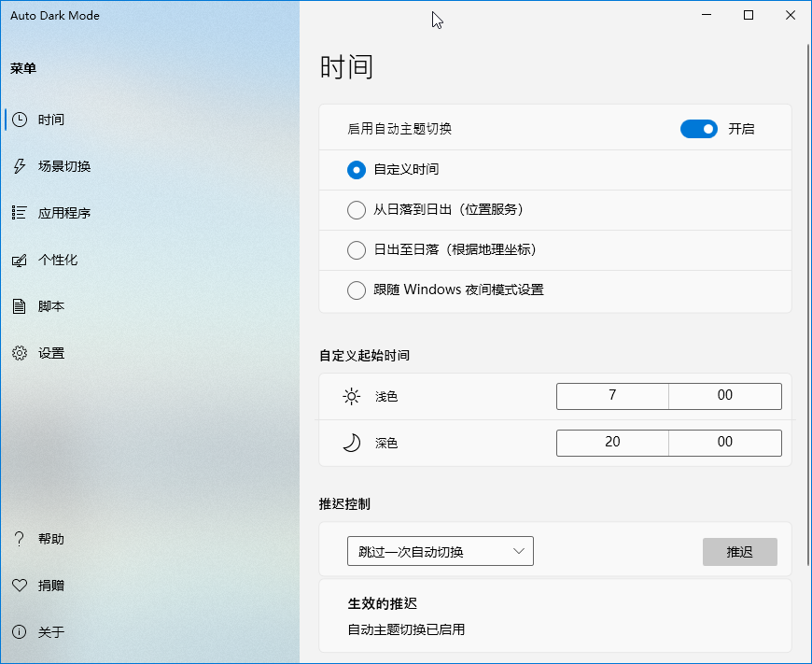This screenshot has width=812, height=664.
Task: Click the 开启 label next to the switch
Action: pyautogui.click(x=742, y=129)
